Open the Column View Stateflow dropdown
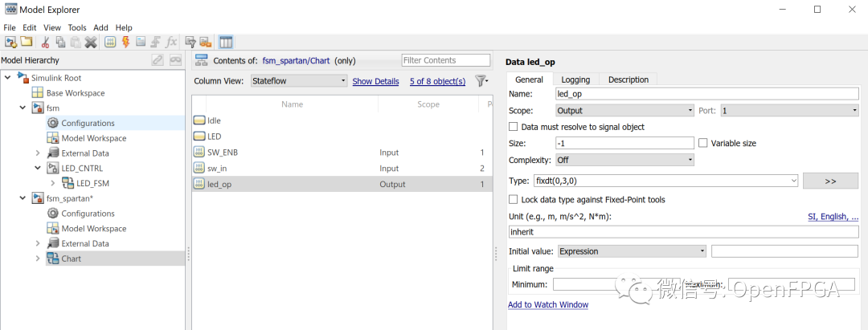Screen dimensions: 868x330 pos(299,81)
